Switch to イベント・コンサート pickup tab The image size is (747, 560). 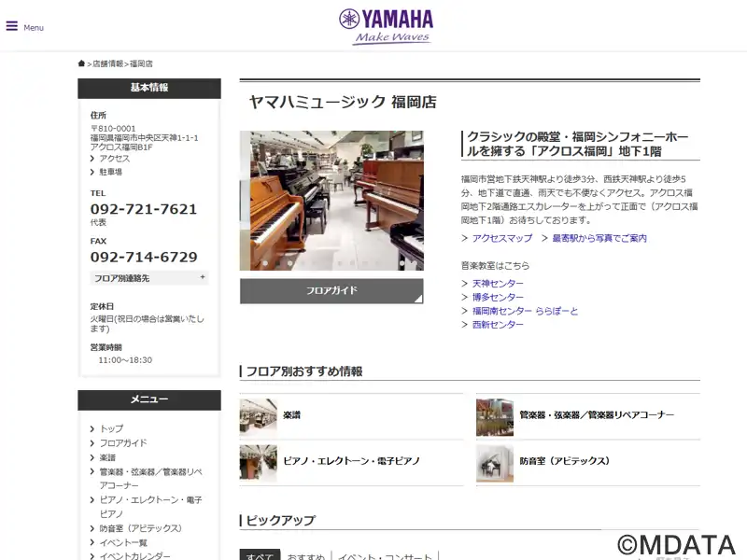385,556
